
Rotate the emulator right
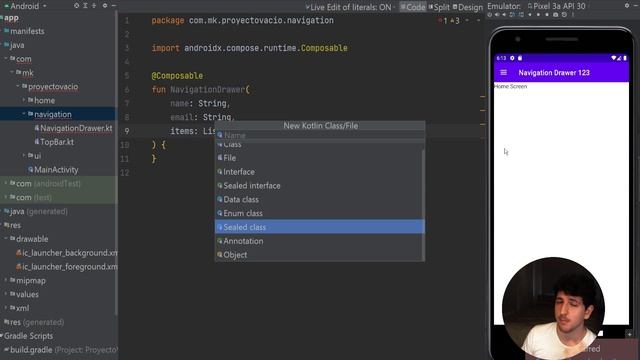(x=521, y=15)
